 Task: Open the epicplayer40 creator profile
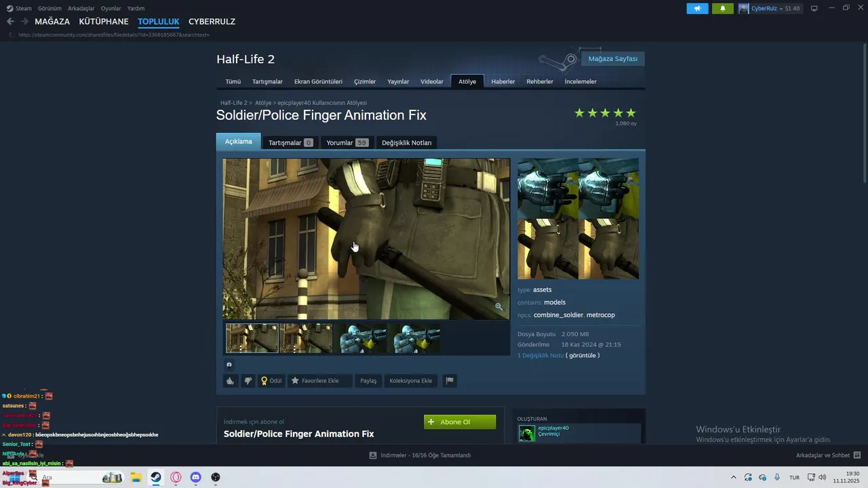tap(553, 428)
